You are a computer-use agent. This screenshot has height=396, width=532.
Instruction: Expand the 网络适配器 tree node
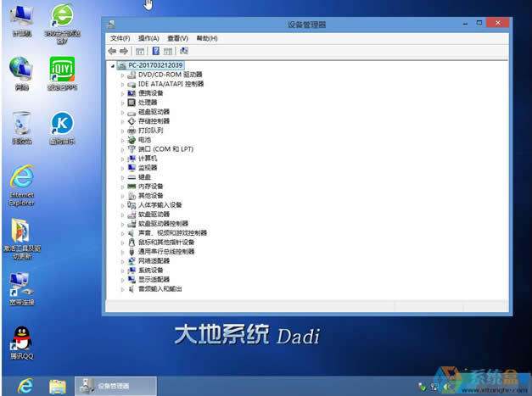pyautogui.click(x=122, y=261)
